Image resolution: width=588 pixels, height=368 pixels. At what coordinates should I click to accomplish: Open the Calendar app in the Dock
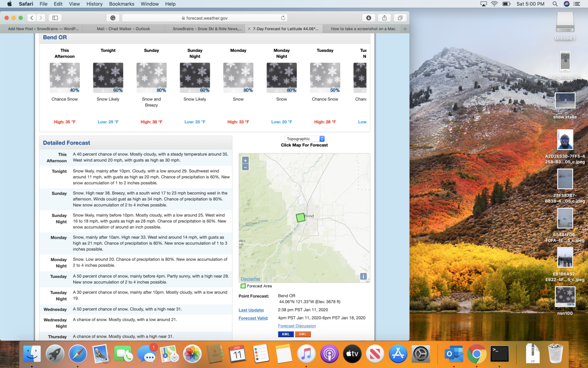pyautogui.click(x=237, y=354)
